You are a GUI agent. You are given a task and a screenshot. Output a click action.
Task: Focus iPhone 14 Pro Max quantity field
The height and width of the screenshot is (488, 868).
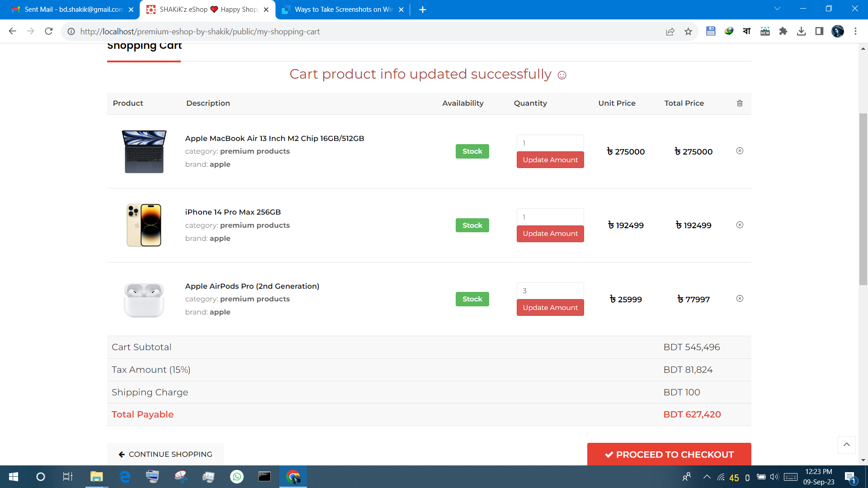click(x=550, y=217)
